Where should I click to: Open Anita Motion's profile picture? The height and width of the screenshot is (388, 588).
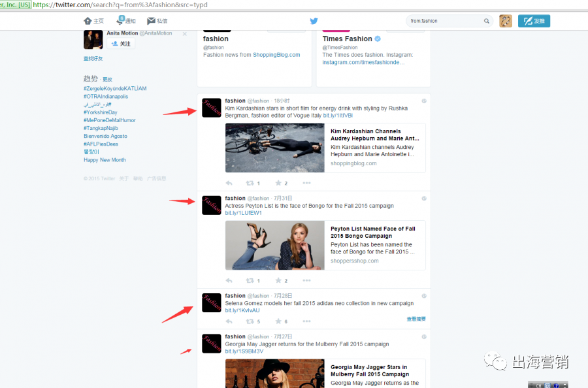93,40
